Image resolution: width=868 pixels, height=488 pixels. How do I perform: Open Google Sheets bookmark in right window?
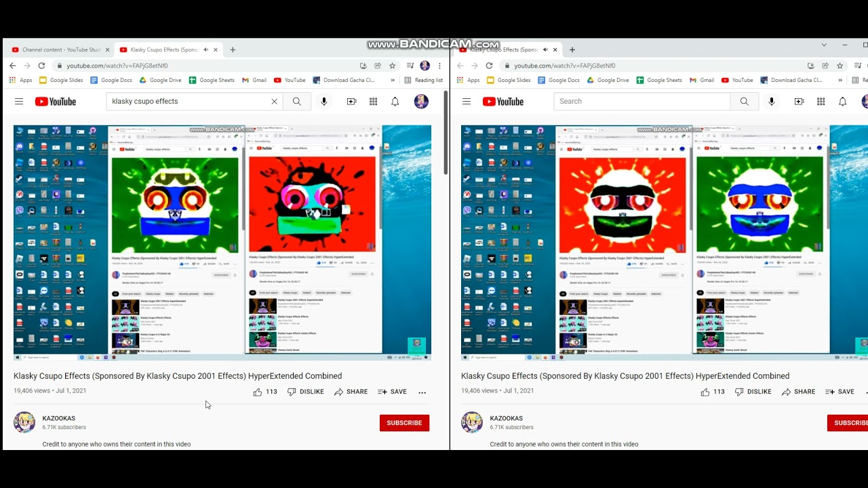[x=659, y=80]
